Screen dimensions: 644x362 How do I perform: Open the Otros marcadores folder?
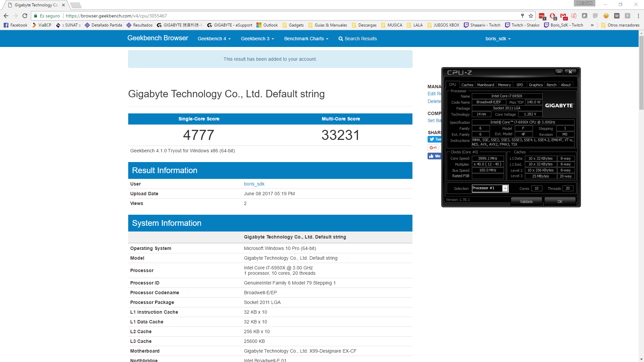click(x=620, y=25)
